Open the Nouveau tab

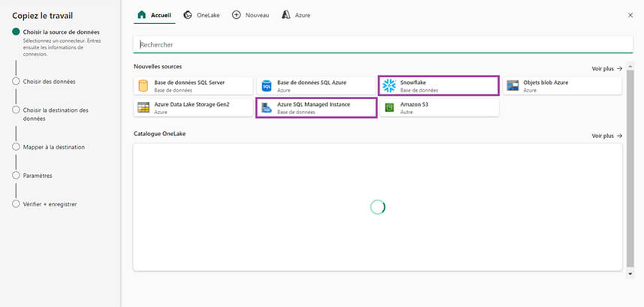[250, 15]
